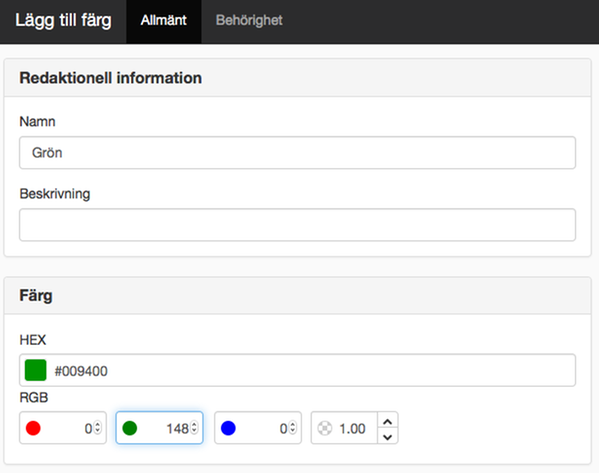Decrease alpha value with down arrow
This screenshot has height=473, width=599.
[388, 436]
